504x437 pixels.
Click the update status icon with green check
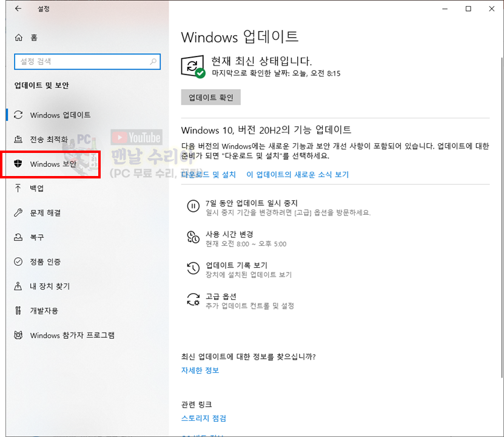pos(193,67)
